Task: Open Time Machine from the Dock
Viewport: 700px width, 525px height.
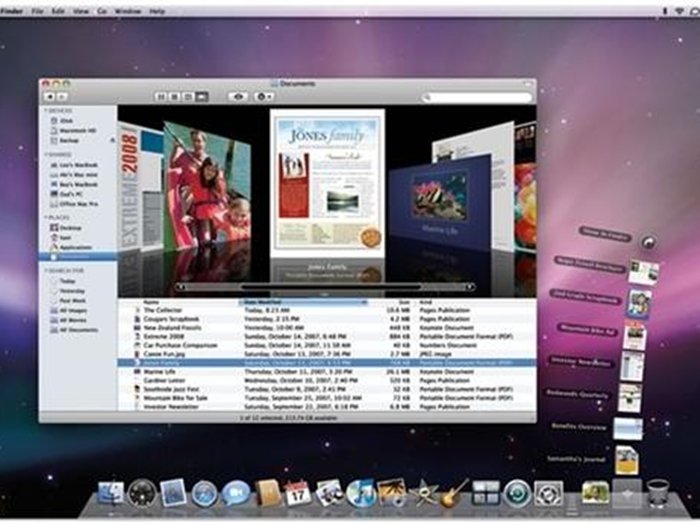Action: [516, 493]
